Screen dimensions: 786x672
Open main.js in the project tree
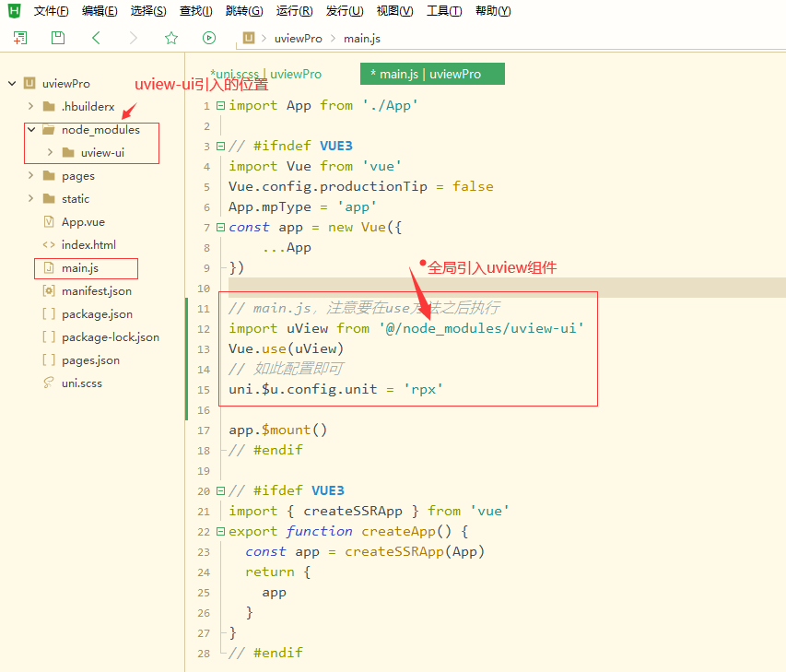pos(79,268)
